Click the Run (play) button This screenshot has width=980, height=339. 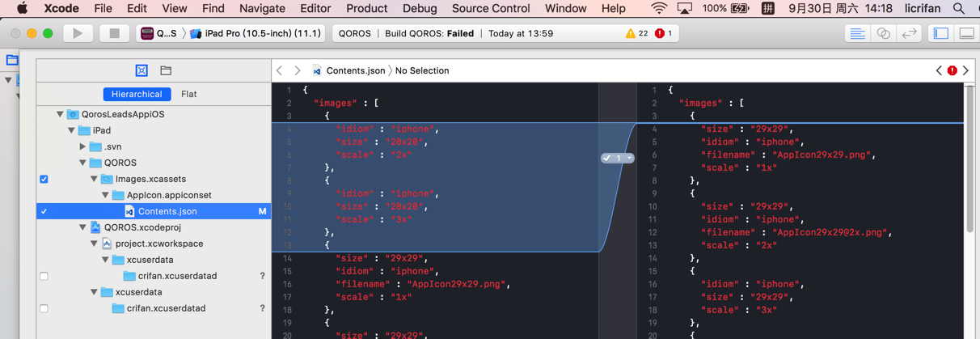[x=78, y=33]
